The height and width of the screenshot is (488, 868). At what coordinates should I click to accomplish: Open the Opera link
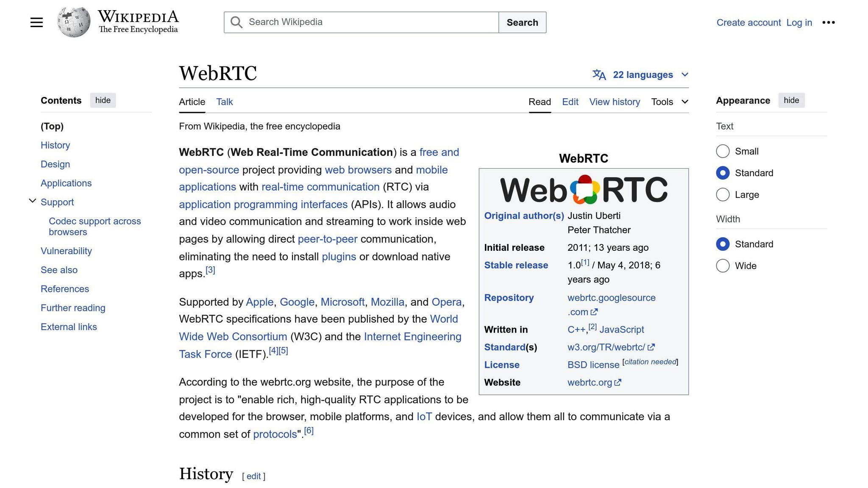point(446,302)
